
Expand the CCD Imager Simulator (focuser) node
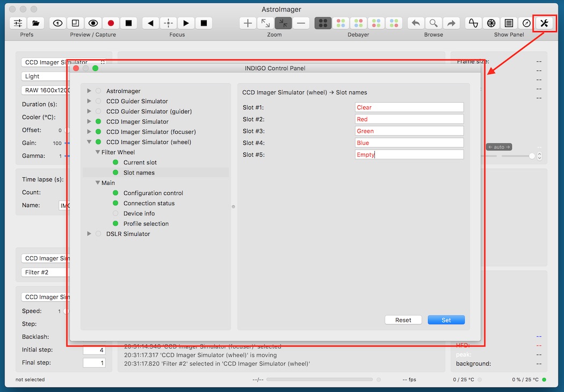point(89,132)
